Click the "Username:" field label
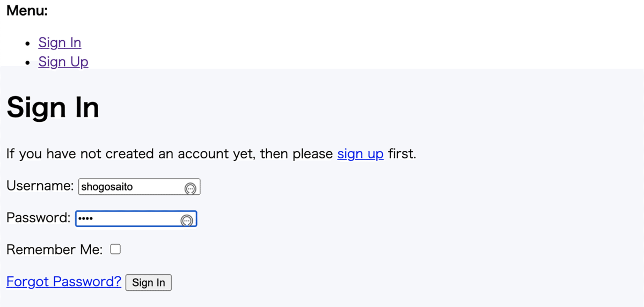 click(40, 186)
